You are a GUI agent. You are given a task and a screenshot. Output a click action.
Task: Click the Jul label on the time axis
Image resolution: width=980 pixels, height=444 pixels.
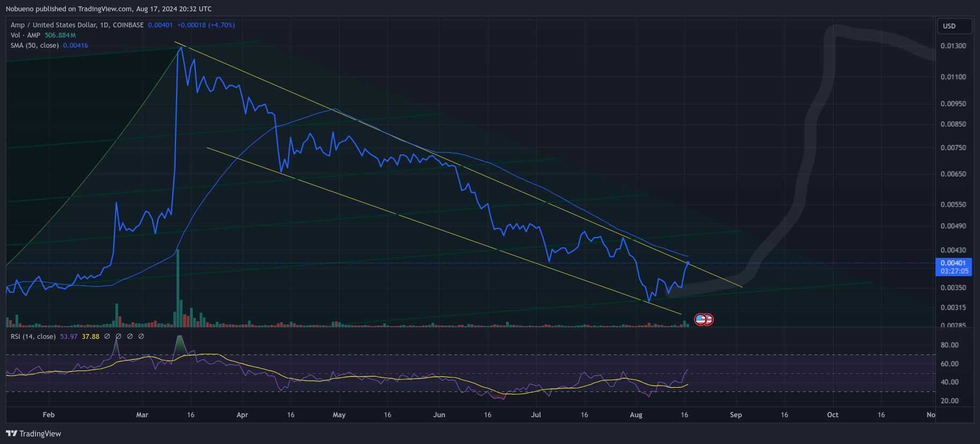pyautogui.click(x=536, y=415)
